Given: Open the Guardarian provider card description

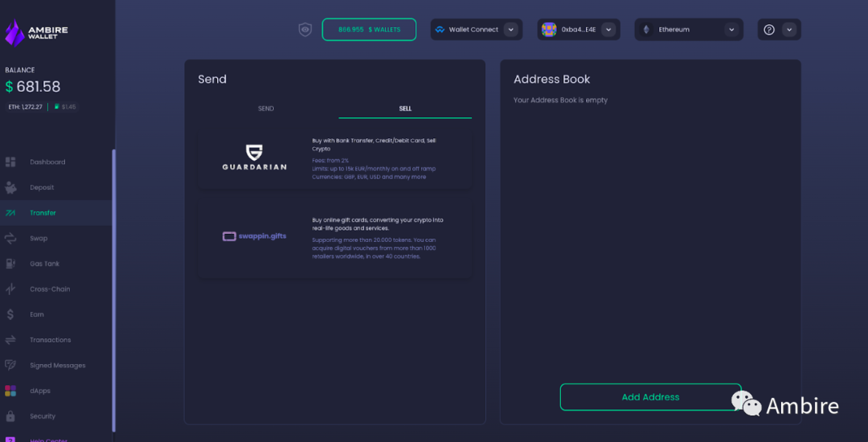Looking at the screenshot, I should [x=375, y=159].
